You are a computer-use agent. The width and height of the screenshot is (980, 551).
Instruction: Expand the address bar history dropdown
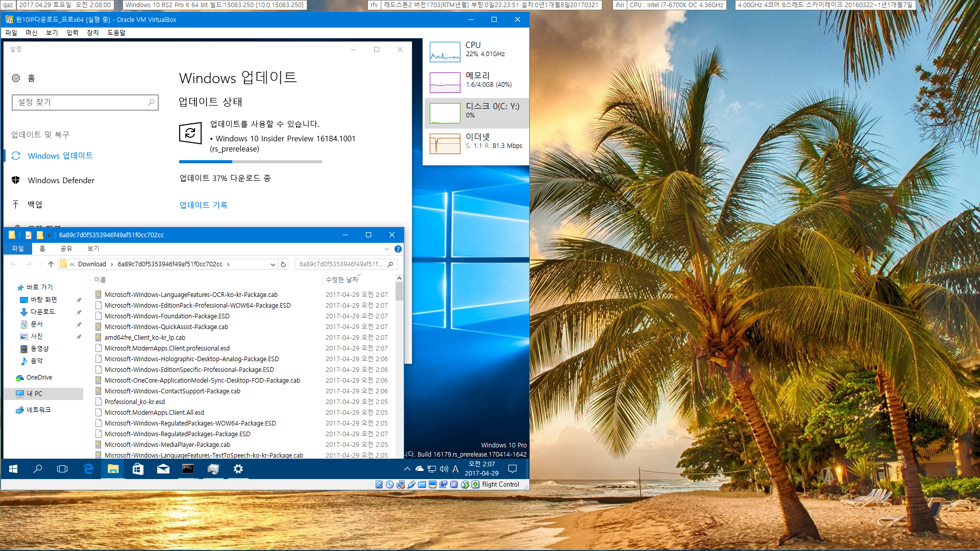pos(273,264)
